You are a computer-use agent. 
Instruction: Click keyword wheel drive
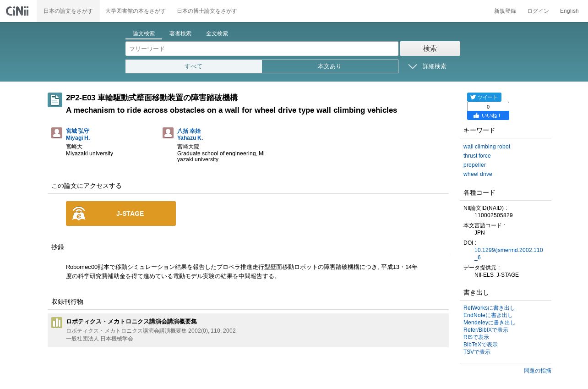pos(478,174)
